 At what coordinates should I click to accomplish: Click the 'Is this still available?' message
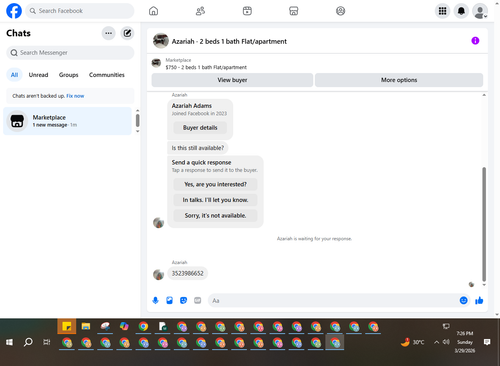198,148
